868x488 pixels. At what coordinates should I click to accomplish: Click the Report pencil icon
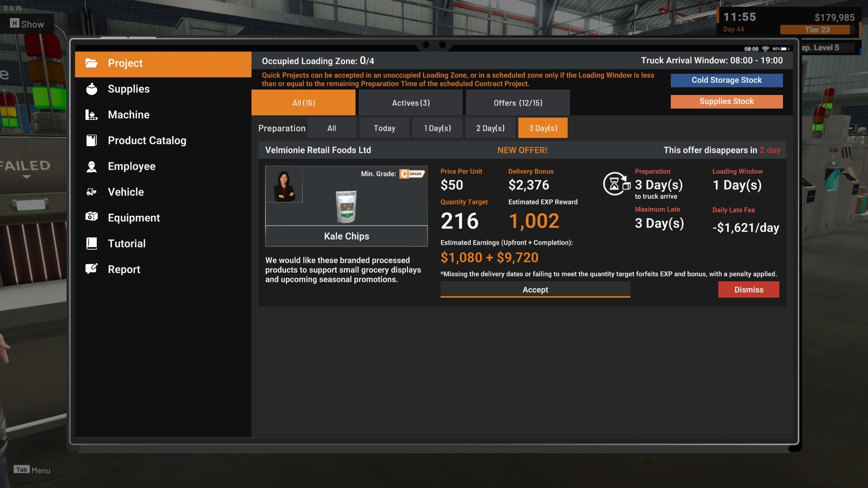(91, 269)
